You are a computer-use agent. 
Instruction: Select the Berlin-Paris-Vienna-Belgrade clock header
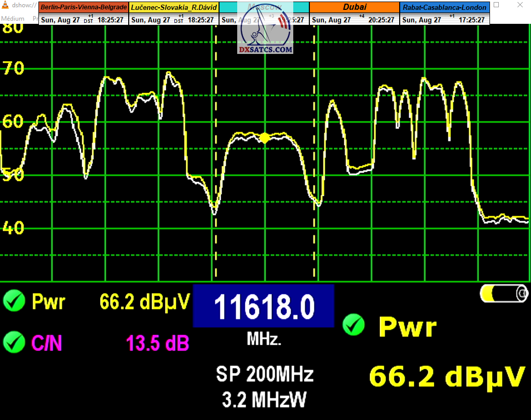click(83, 7)
